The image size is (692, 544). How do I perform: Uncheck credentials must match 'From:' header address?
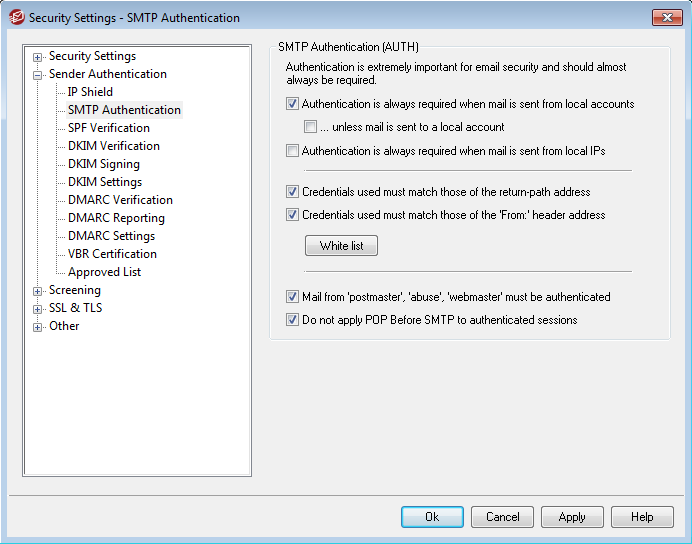[x=292, y=215]
